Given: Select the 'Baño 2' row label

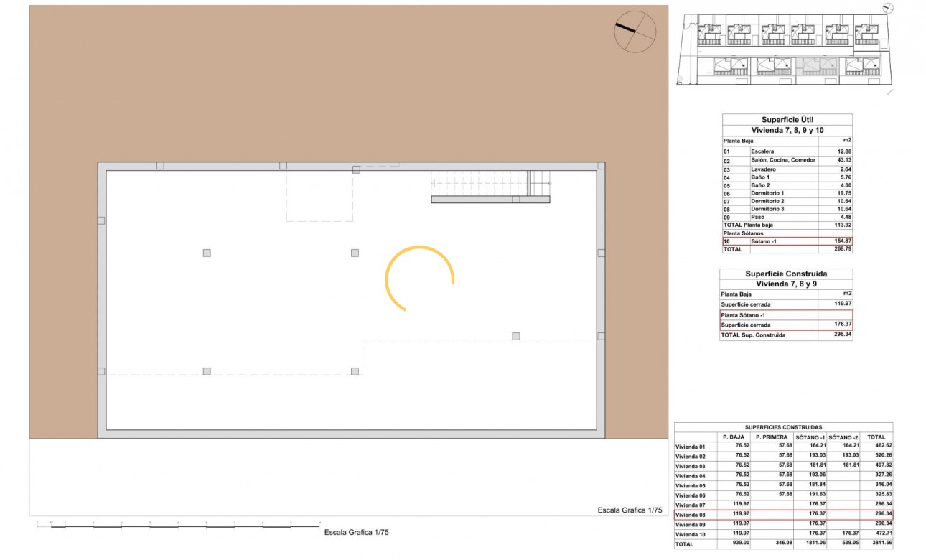Looking at the screenshot, I should [x=760, y=185].
